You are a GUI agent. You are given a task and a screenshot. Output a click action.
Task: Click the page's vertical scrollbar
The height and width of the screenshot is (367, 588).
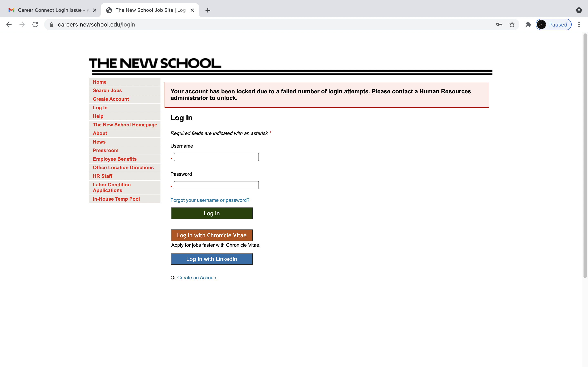pyautogui.click(x=585, y=155)
